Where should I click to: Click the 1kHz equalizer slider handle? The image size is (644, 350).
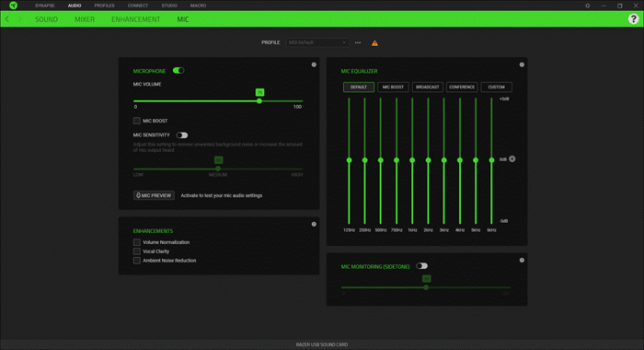(412, 160)
